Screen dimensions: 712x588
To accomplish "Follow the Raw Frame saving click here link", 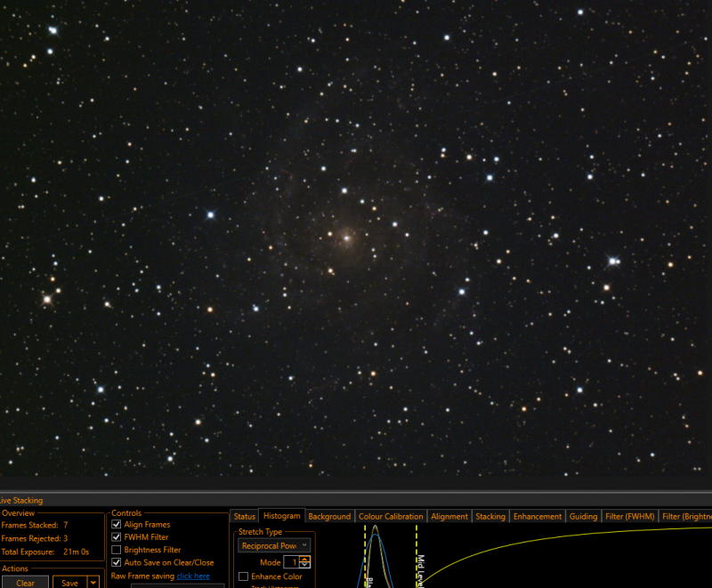I will [x=193, y=576].
